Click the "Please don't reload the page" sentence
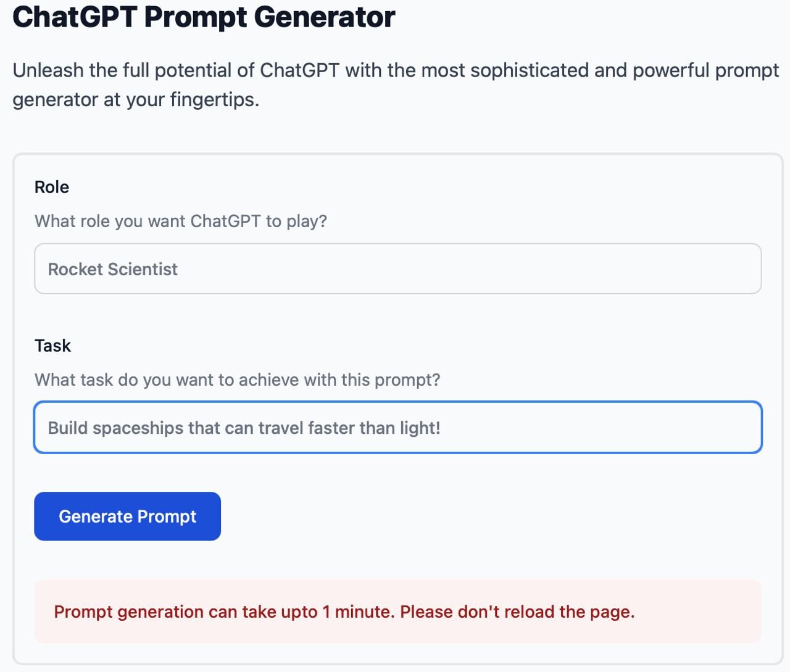 [x=517, y=612]
